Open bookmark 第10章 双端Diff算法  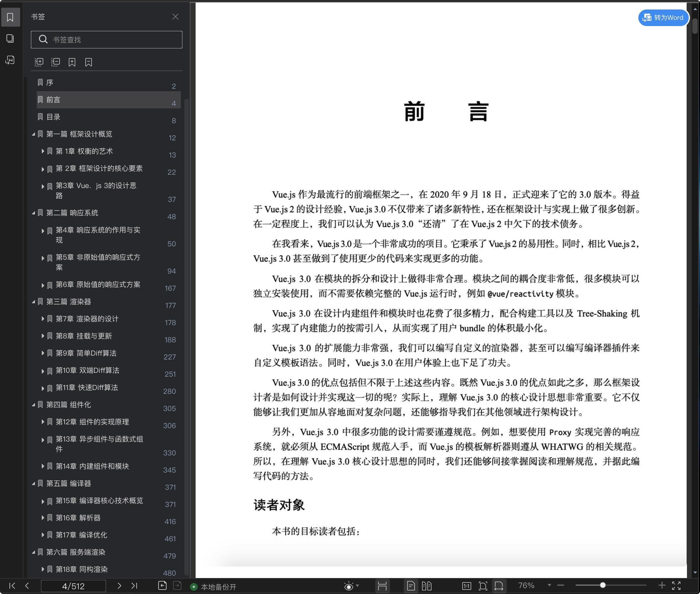87,370
